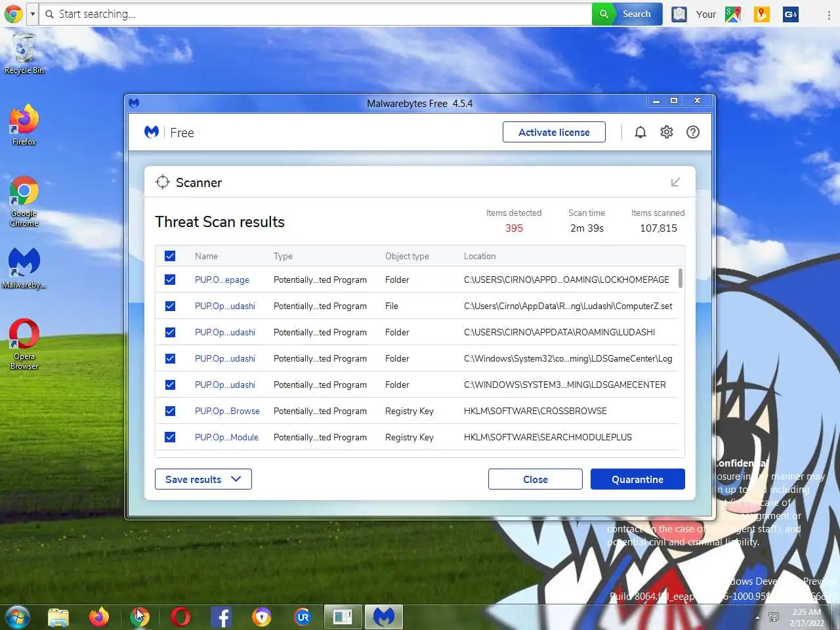Viewport: 840px width, 630px height.
Task: Open the Facebook taskbar shortcut
Action: pyautogui.click(x=221, y=617)
